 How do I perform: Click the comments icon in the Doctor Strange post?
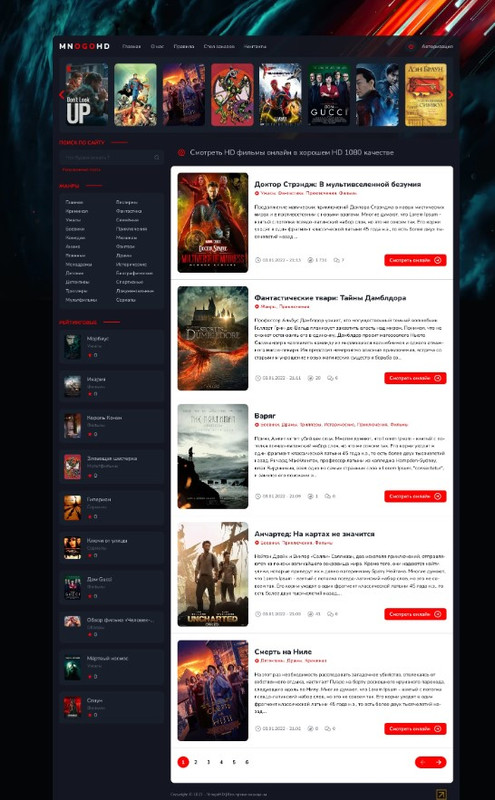pos(336,260)
